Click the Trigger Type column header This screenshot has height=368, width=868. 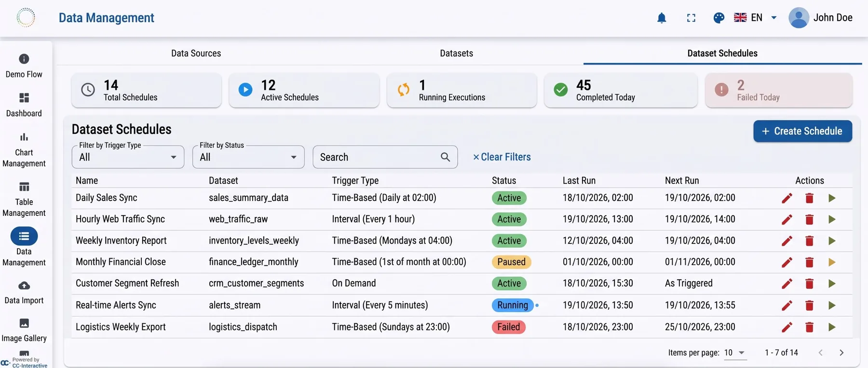[x=355, y=181]
